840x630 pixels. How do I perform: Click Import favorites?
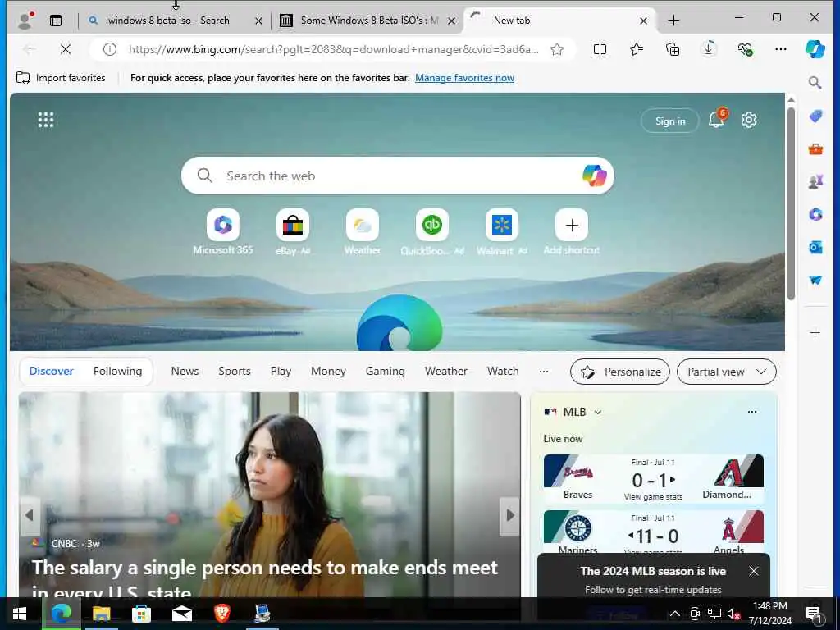(61, 78)
